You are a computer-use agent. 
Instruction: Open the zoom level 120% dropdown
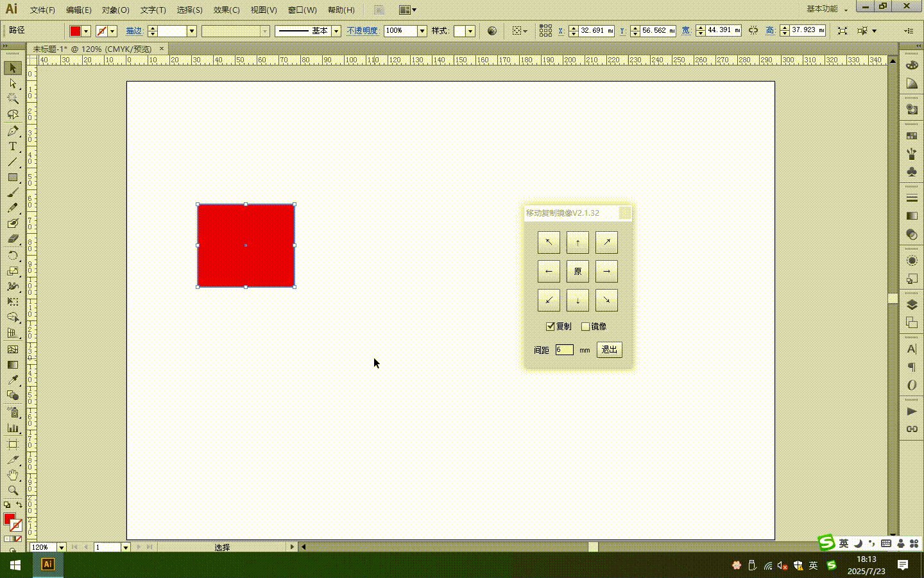62,547
